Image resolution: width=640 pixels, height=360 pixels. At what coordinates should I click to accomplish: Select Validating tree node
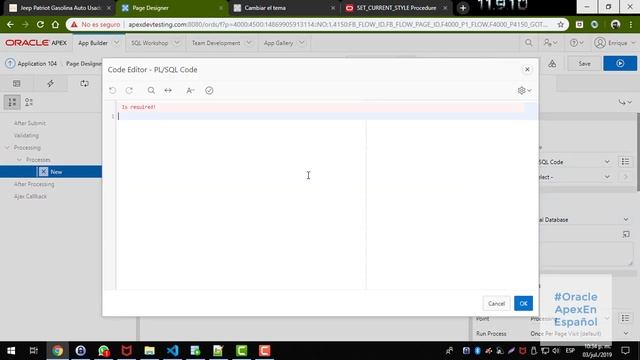tap(26, 135)
